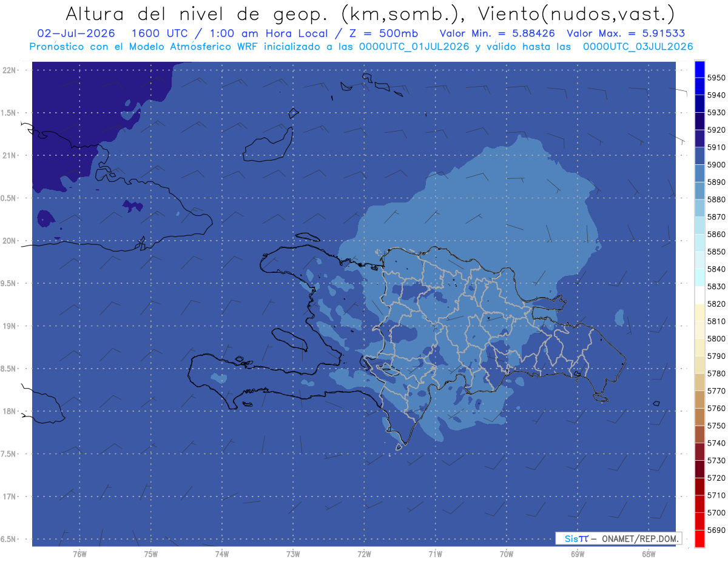
Task: Click the 19N latitude label
Action: [10, 326]
